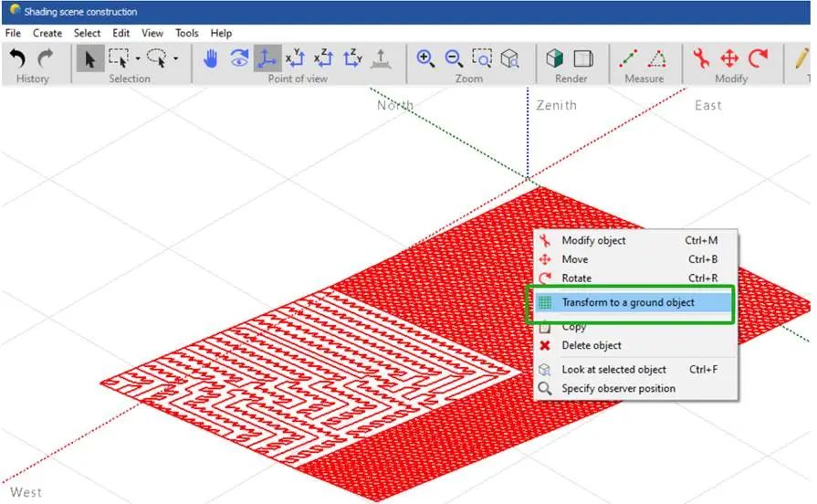Click Look at selected object entry
817x504 pixels.
613,370
